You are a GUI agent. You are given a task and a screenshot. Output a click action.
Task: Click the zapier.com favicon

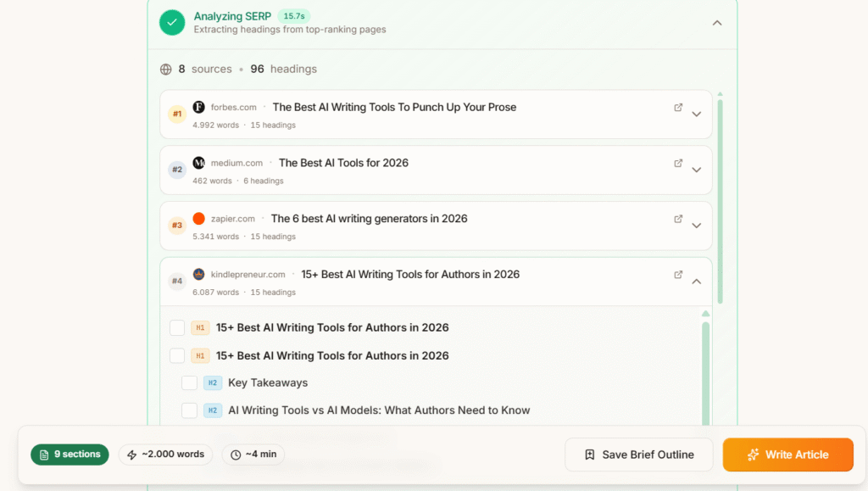coord(198,219)
